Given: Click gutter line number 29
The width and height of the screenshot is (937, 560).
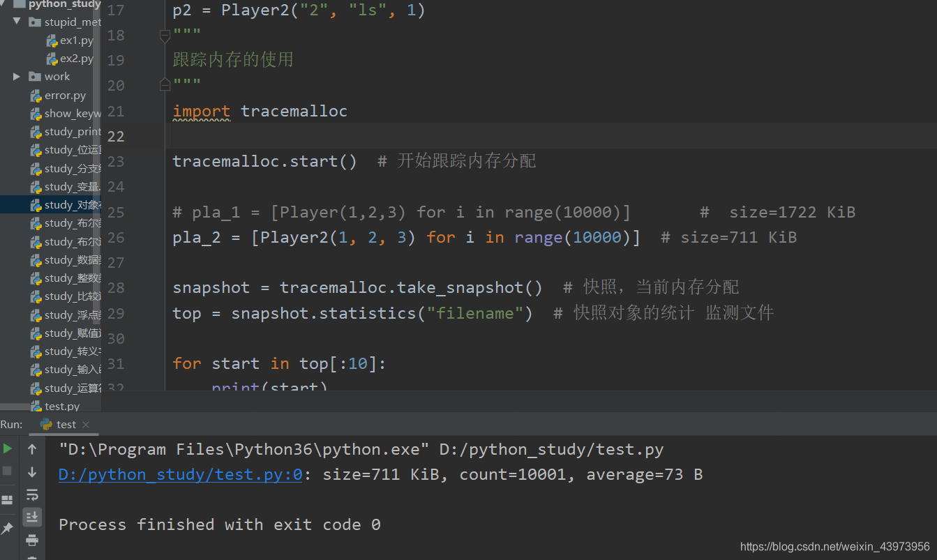Looking at the screenshot, I should 117,314.
